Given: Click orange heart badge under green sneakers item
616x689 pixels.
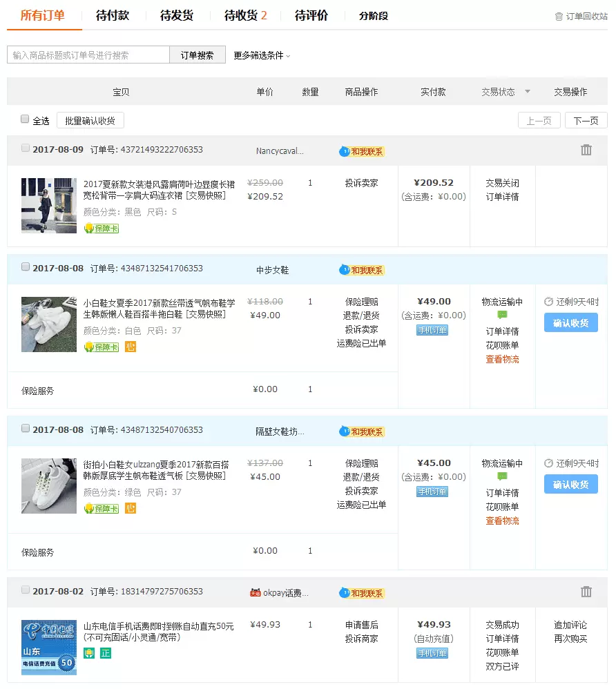Looking at the screenshot, I should [131, 508].
